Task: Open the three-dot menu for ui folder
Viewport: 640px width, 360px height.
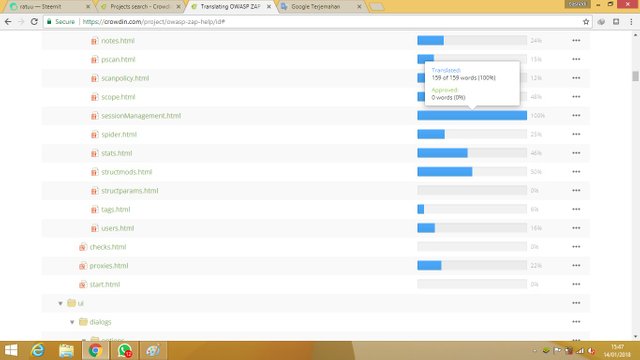Action: coord(576,303)
